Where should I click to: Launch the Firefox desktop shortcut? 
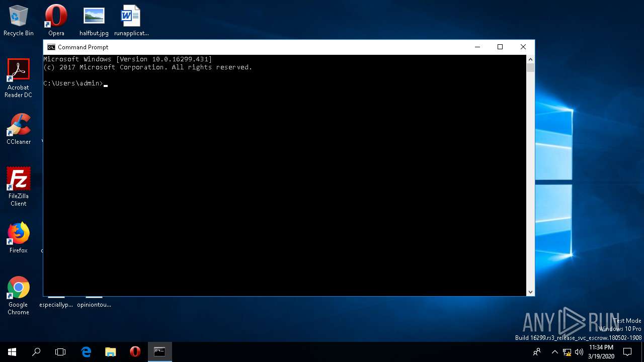point(19,238)
